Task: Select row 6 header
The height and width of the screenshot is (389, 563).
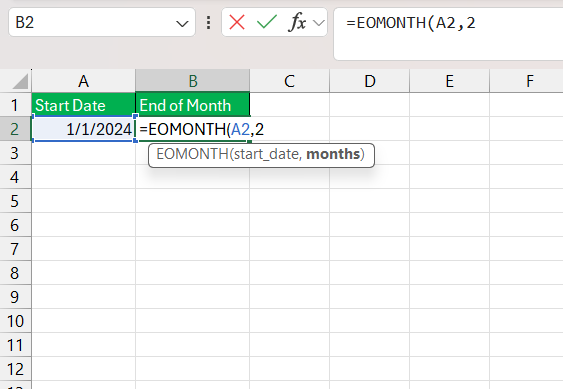Action: 15,225
